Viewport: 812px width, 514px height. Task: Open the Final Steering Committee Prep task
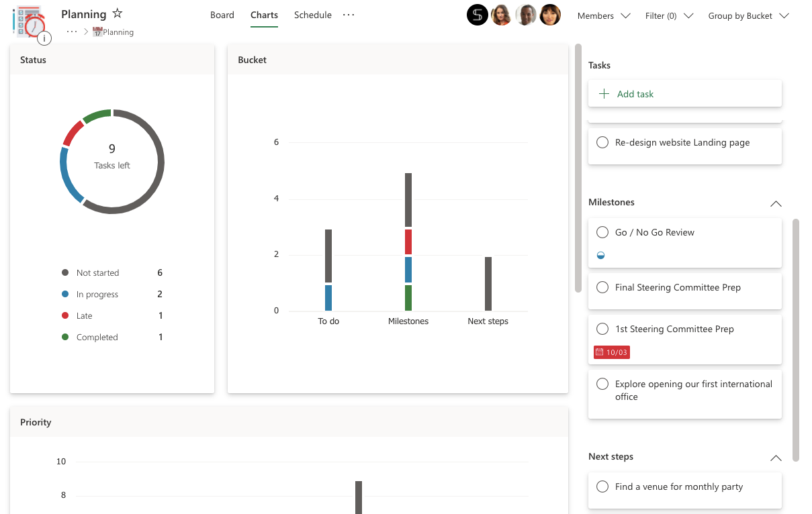click(685, 291)
